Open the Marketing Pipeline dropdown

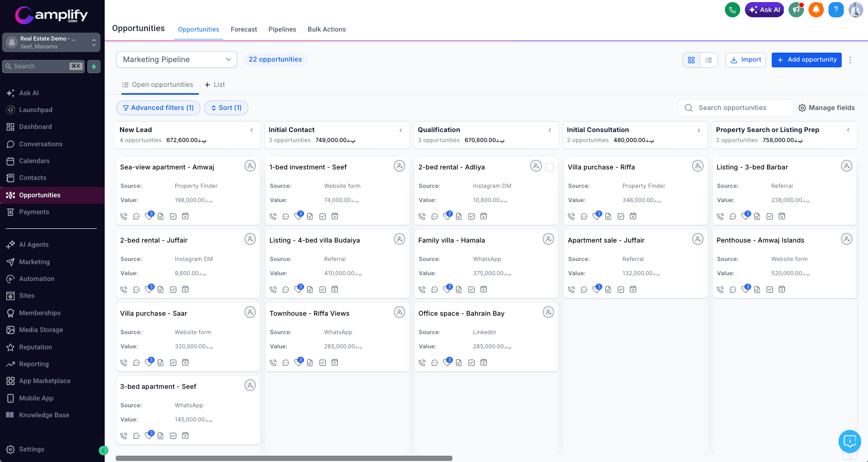coord(177,59)
